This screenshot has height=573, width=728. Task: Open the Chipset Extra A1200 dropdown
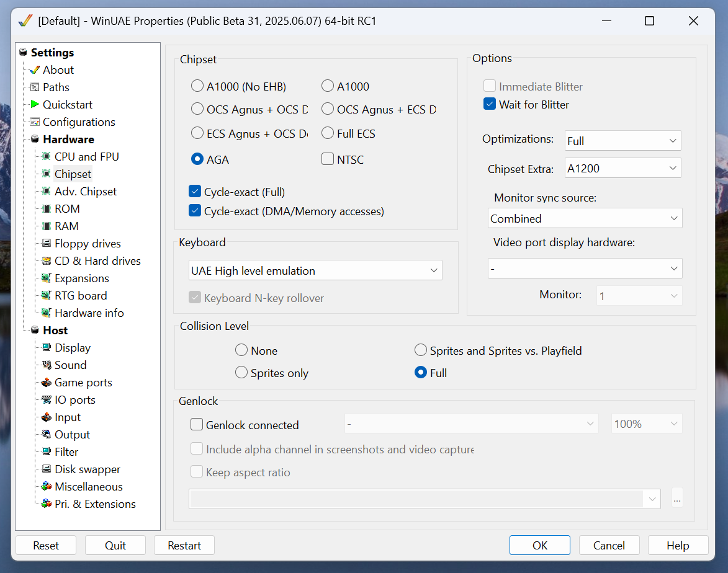click(622, 168)
